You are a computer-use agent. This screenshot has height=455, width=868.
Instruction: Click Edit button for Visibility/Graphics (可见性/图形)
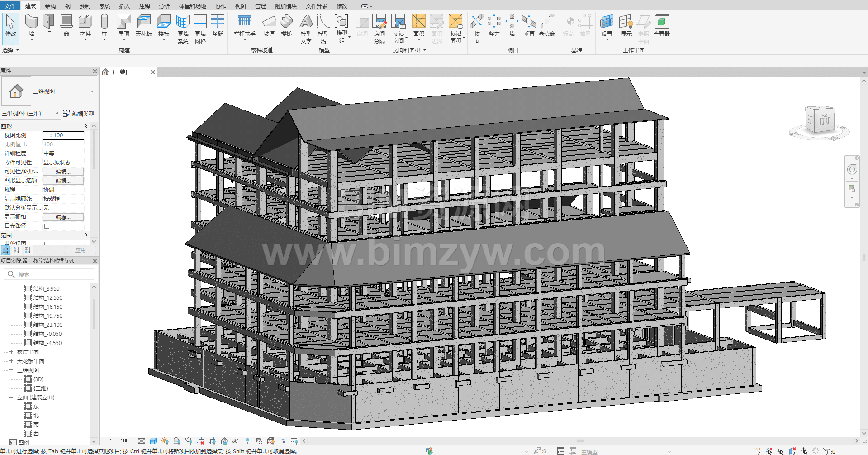[x=63, y=172]
